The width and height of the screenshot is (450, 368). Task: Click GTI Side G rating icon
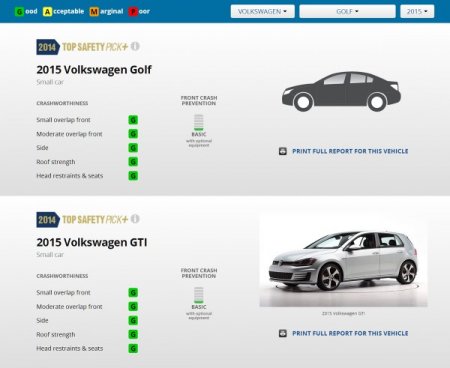[x=133, y=320]
